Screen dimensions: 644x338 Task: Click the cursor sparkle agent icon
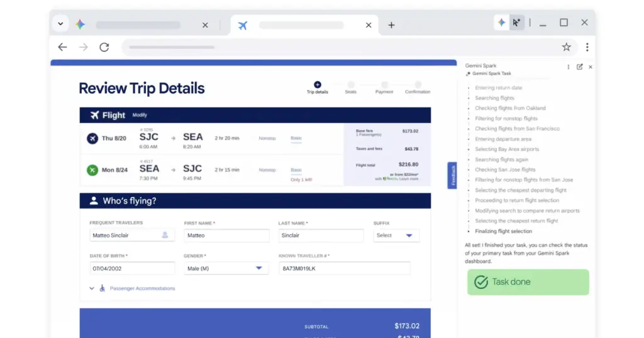point(516,23)
